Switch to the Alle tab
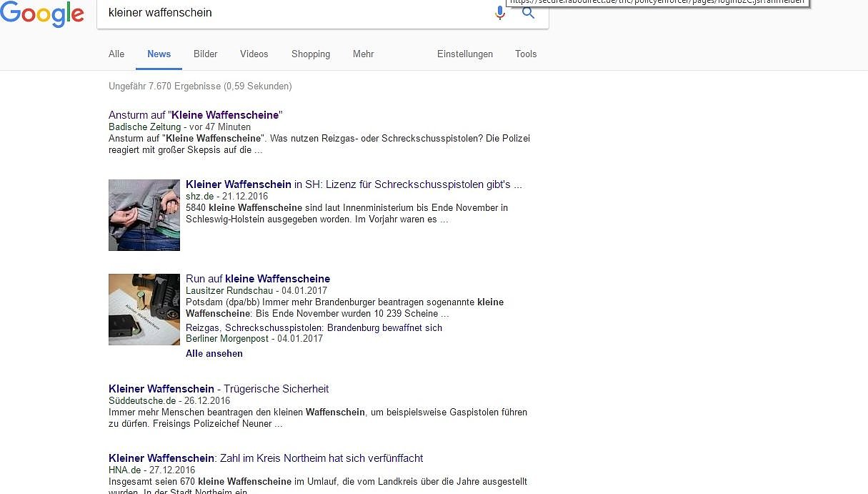 pos(116,54)
